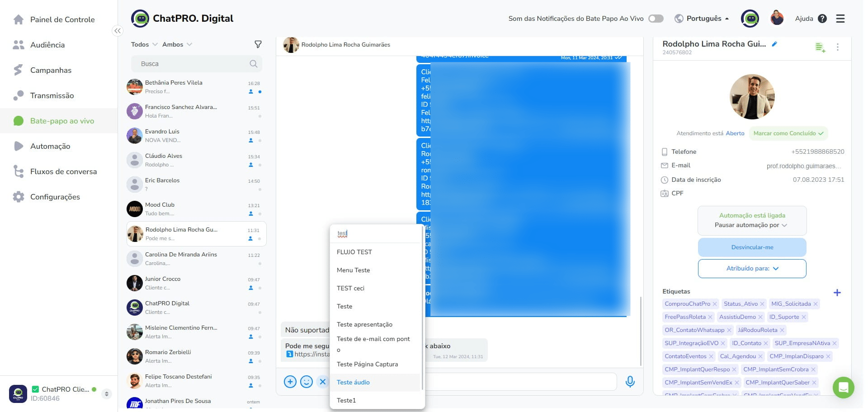Go to Campanhas in the sidebar

tap(51, 70)
